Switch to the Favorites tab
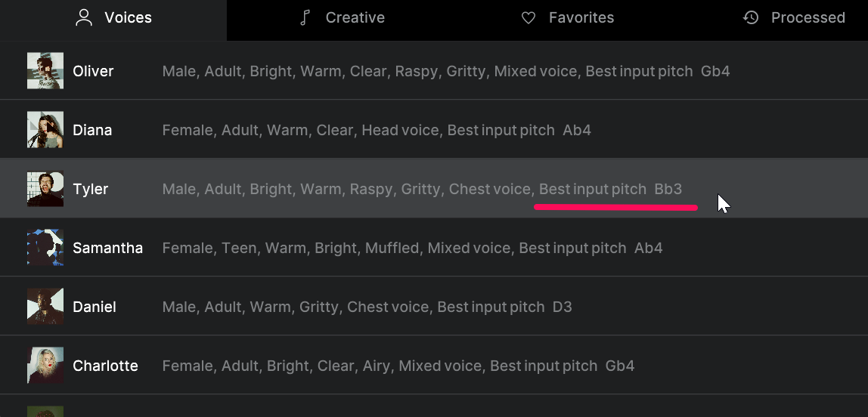 (567, 17)
